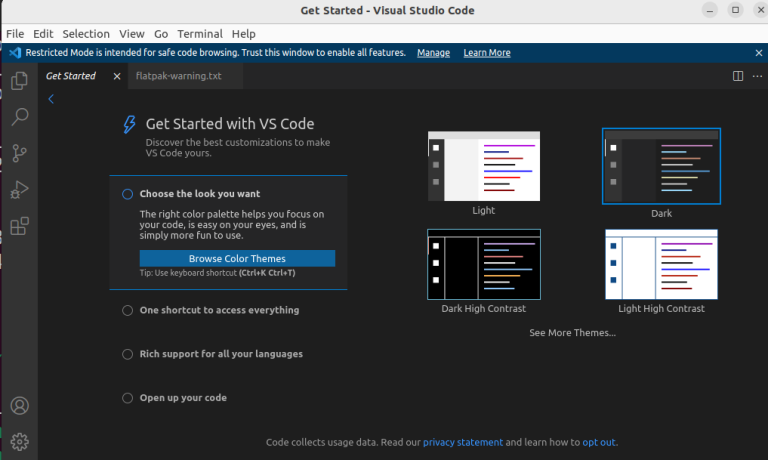The width and height of the screenshot is (768, 460).
Task: Dismiss the Restricted Mode banner
Action: tap(759, 53)
